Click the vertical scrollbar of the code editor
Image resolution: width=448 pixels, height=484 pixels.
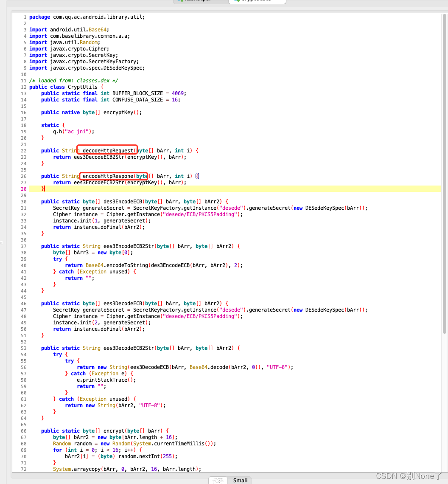pyautogui.click(x=444, y=173)
